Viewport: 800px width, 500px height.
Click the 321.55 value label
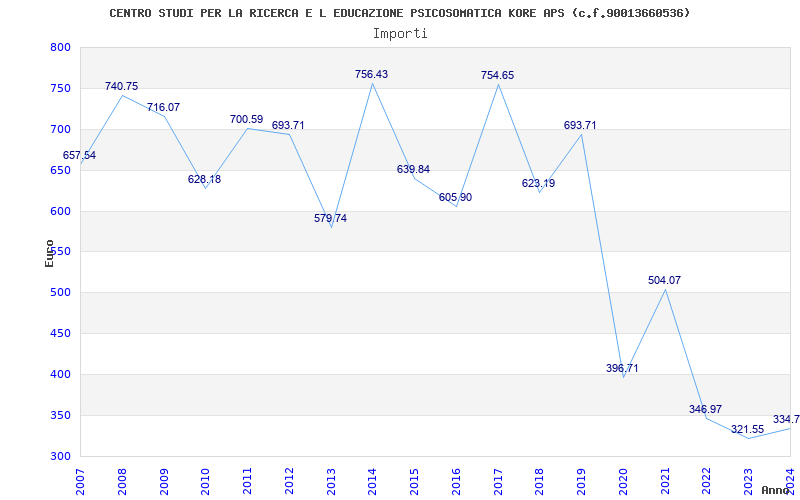[x=747, y=430]
